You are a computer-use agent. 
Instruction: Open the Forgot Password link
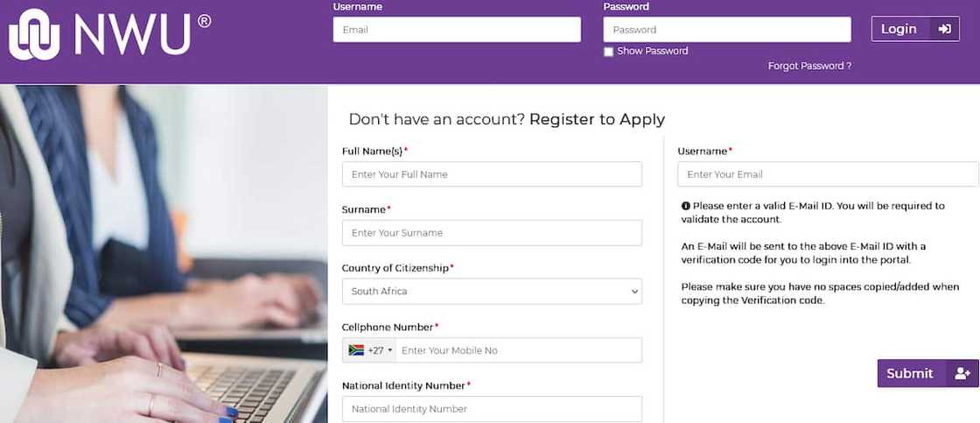pyautogui.click(x=809, y=66)
